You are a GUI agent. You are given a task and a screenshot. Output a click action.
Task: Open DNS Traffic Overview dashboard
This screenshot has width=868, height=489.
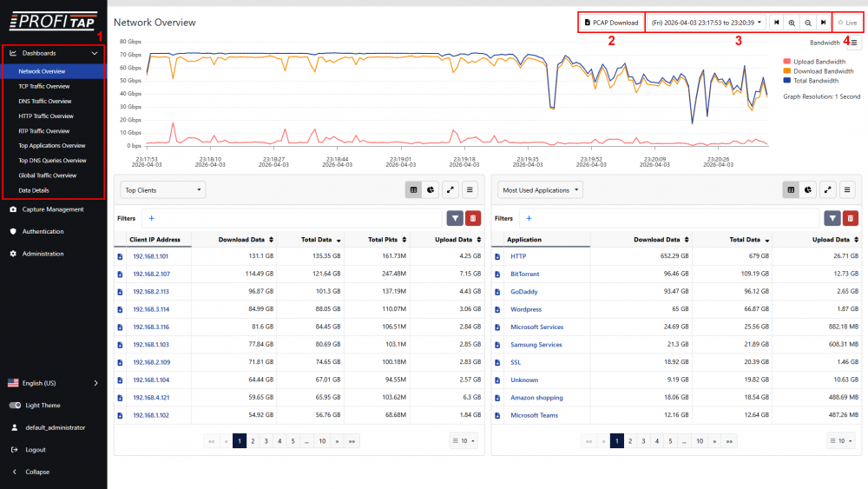(x=46, y=101)
